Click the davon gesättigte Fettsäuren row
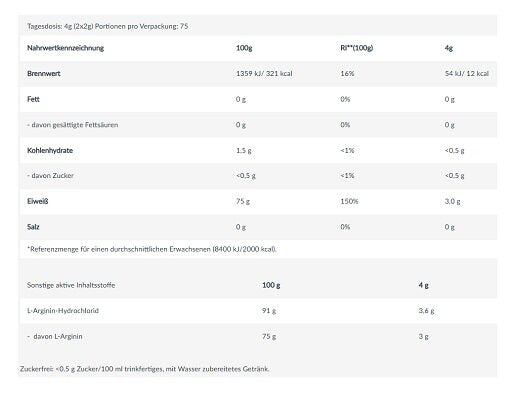Image resolution: width=512 pixels, height=393 pixels. tap(258, 125)
